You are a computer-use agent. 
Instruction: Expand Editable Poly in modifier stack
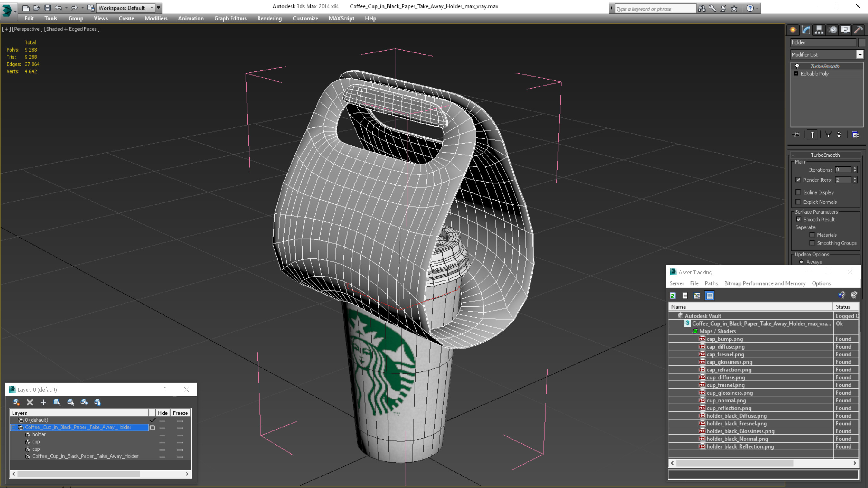point(796,74)
